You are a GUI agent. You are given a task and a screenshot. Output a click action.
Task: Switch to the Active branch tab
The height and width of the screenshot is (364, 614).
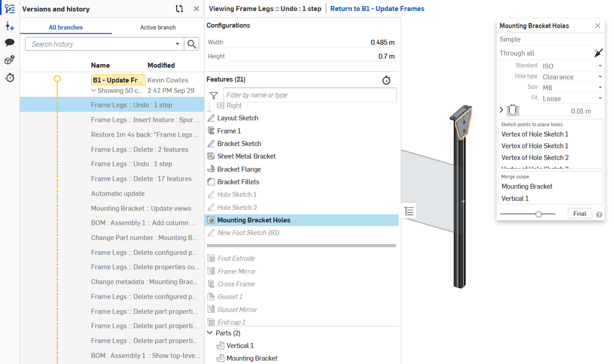158,27
